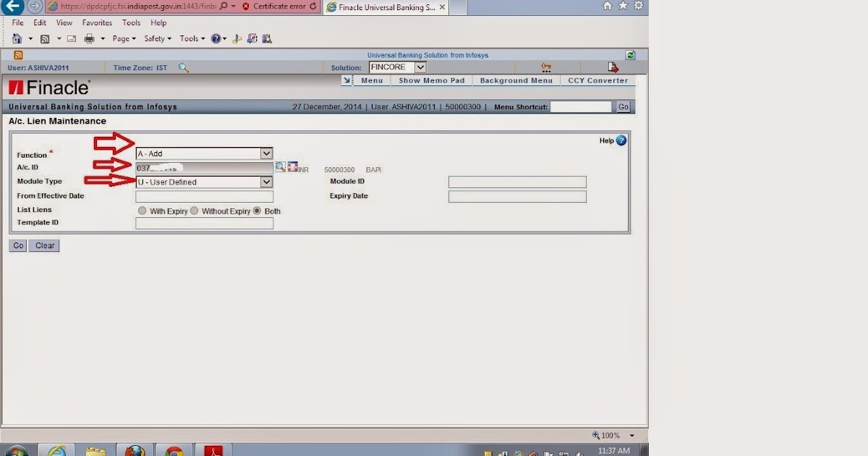Click the key icon in the Finacle header
868x456 pixels.
point(547,67)
